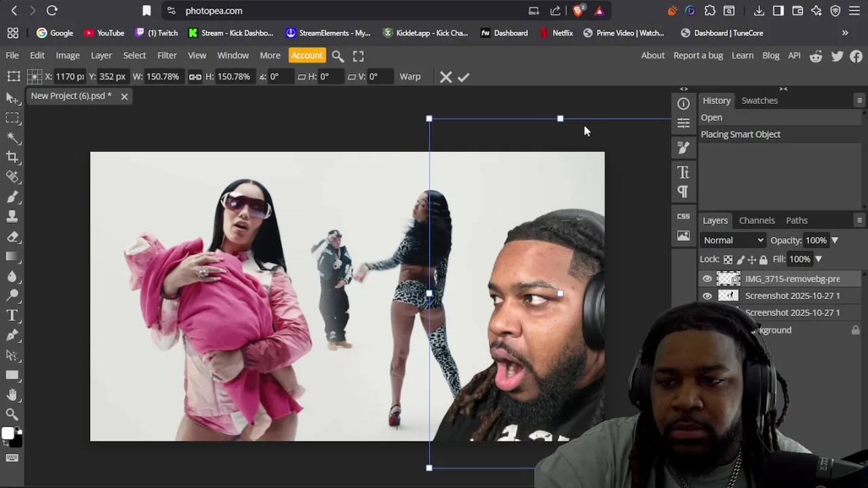Viewport: 868px width, 488px height.
Task: Open the Info side panel icon
Action: pos(683,104)
